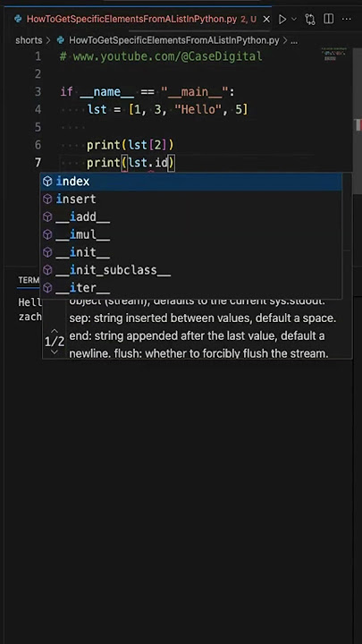This screenshot has width=362, height=644.
Task: Expand the trailing breadcrumb ellipsis
Action: click(x=294, y=40)
